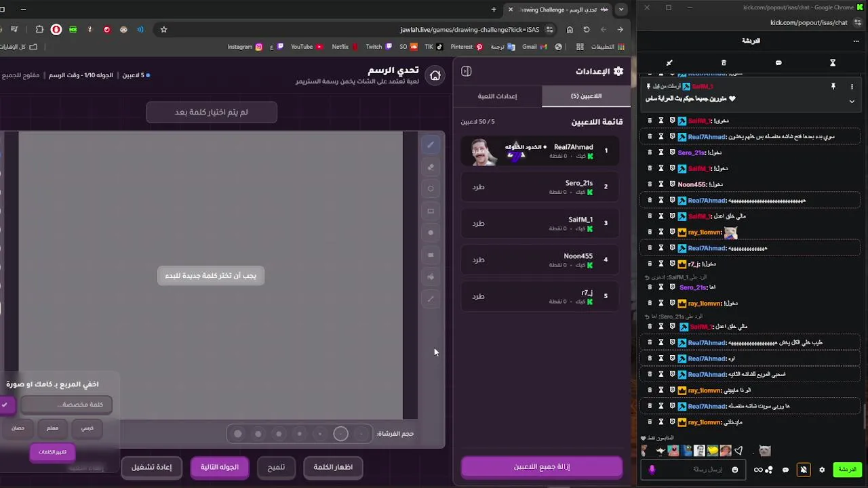
Task: Open a new browser tab
Action: point(494,9)
